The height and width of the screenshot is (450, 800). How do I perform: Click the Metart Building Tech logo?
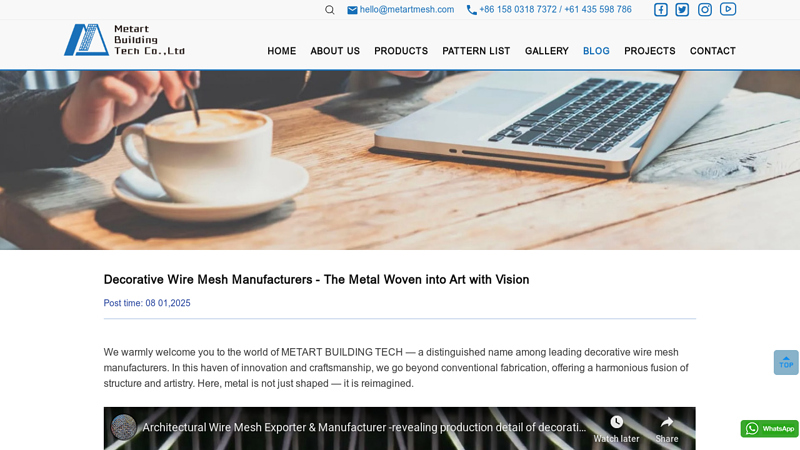click(x=124, y=40)
